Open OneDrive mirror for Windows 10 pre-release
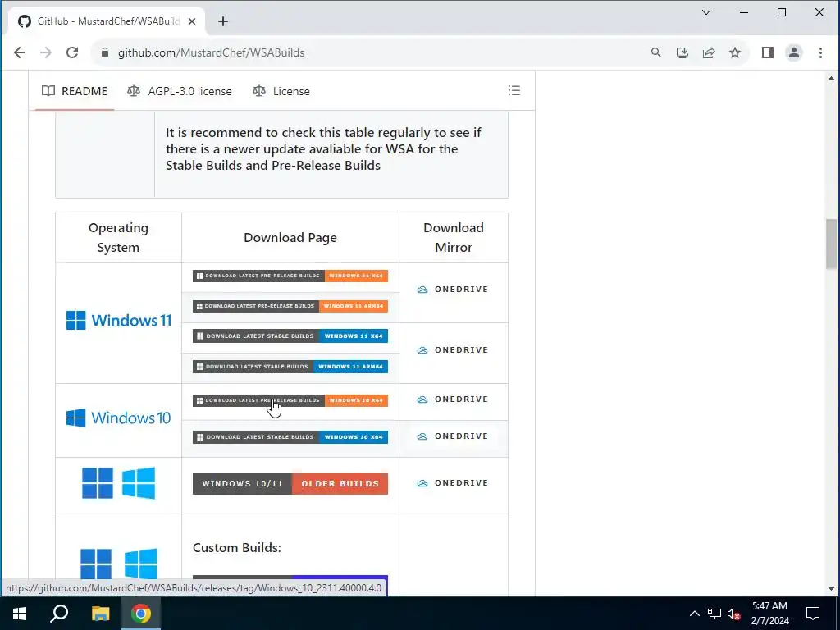 click(453, 399)
